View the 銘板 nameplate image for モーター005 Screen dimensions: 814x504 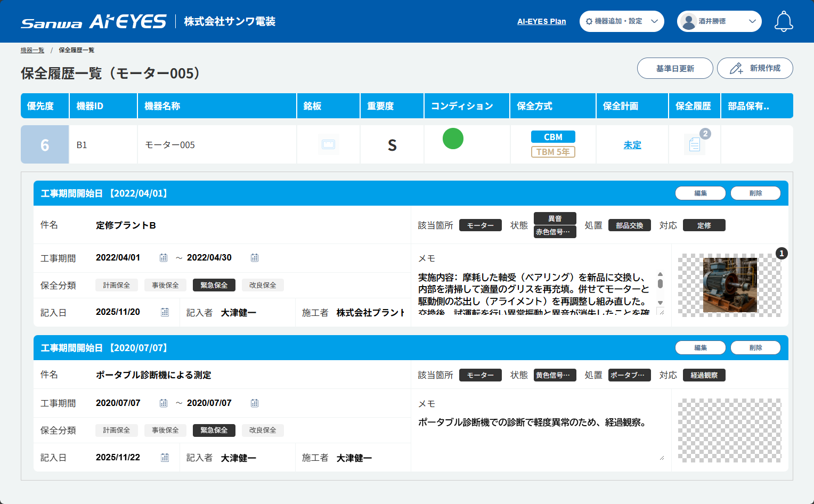(x=328, y=144)
